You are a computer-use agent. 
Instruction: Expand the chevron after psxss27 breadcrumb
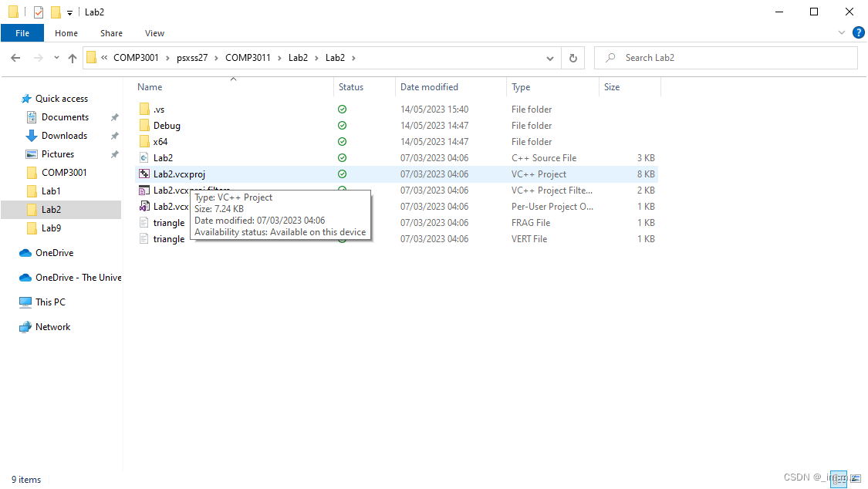[x=216, y=58]
